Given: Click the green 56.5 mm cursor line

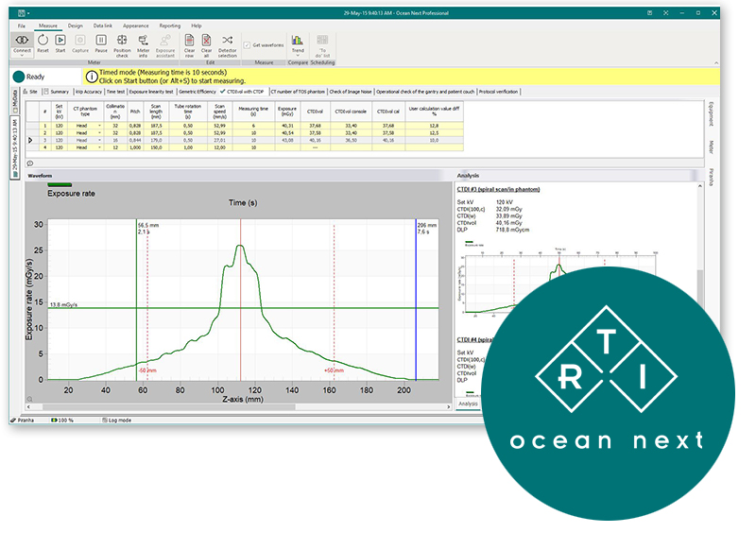Looking at the screenshot, I should pyautogui.click(x=136, y=299).
